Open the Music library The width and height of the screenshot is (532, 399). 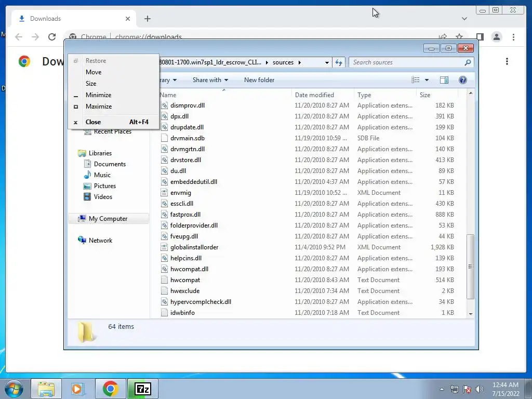pyautogui.click(x=102, y=175)
